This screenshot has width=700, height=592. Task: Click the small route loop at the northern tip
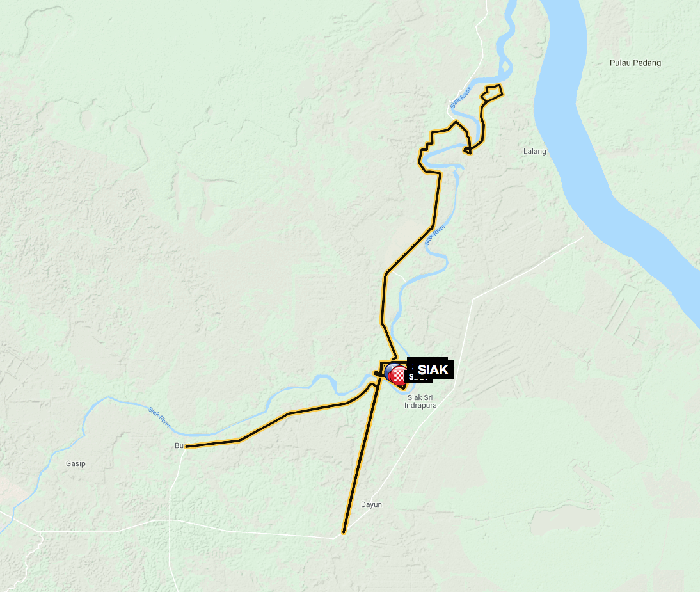[x=491, y=92]
